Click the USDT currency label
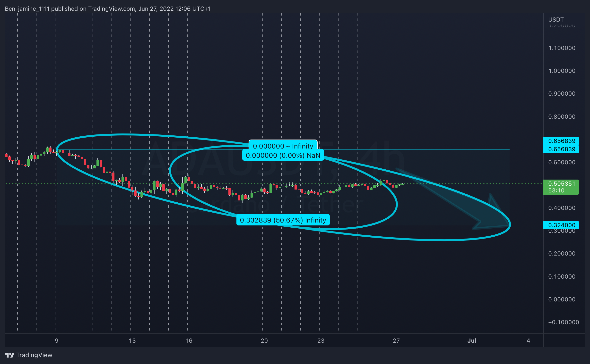The image size is (590, 364). tap(556, 20)
